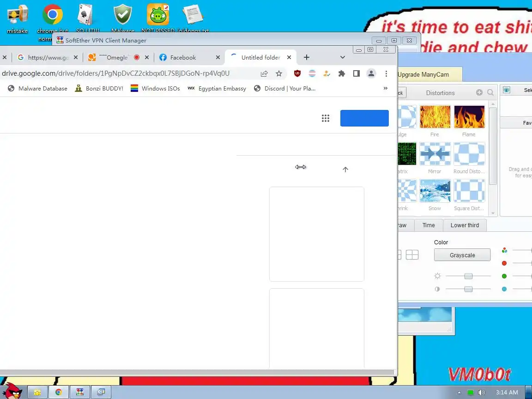This screenshot has width=532, height=399.
Task: Add new distortion with plus icon
Action: tap(479, 92)
